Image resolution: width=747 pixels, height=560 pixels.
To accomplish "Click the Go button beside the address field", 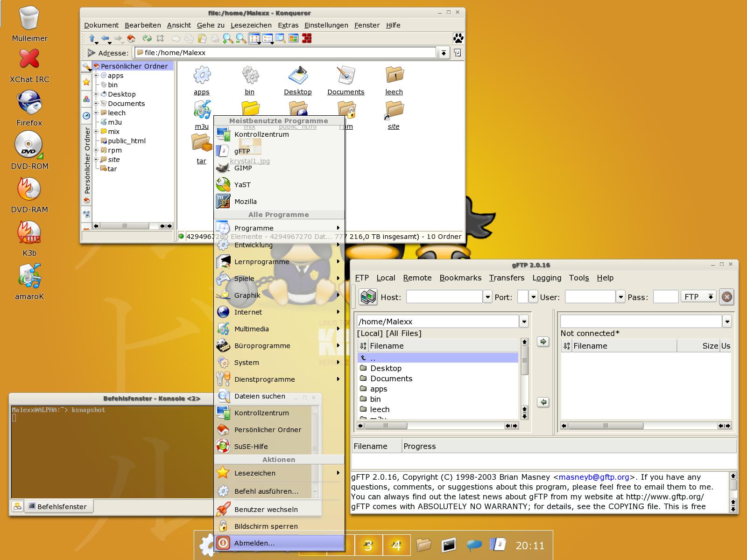I will pyautogui.click(x=457, y=53).
